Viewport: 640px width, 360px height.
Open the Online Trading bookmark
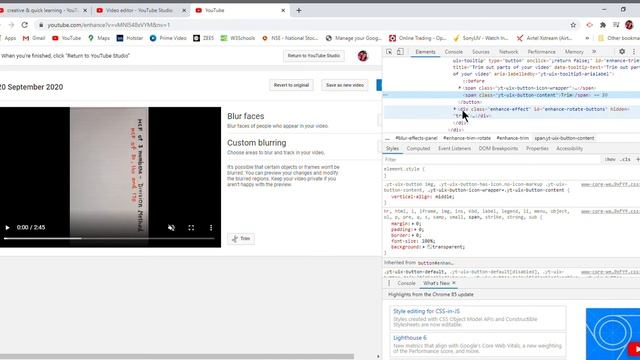click(418, 38)
